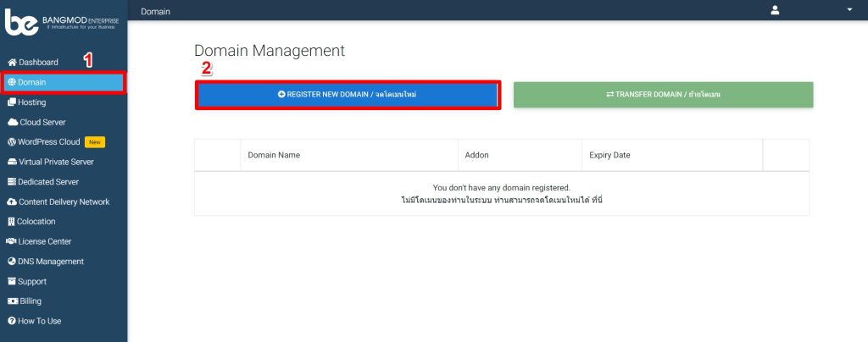Click the Hosting icon in sidebar
This screenshot has height=342, width=868.
click(x=12, y=102)
